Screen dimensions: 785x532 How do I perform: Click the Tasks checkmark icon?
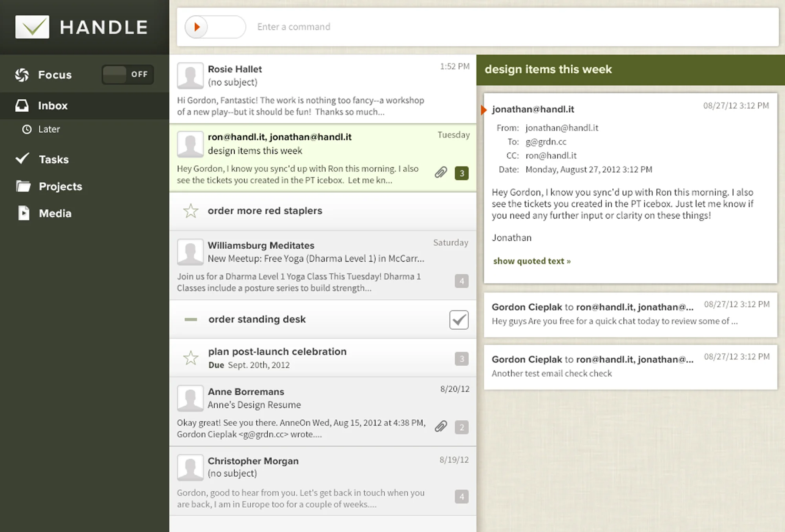pos(22,158)
